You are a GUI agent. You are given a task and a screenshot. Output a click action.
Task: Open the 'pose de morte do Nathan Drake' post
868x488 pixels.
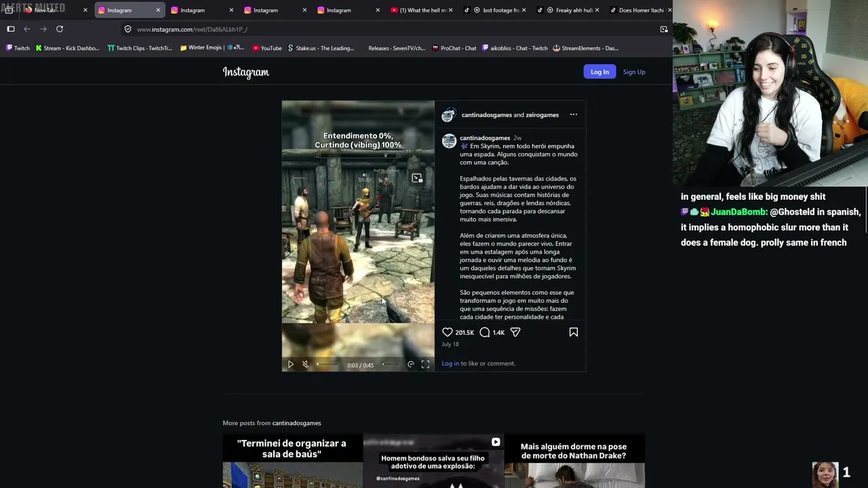point(575,461)
